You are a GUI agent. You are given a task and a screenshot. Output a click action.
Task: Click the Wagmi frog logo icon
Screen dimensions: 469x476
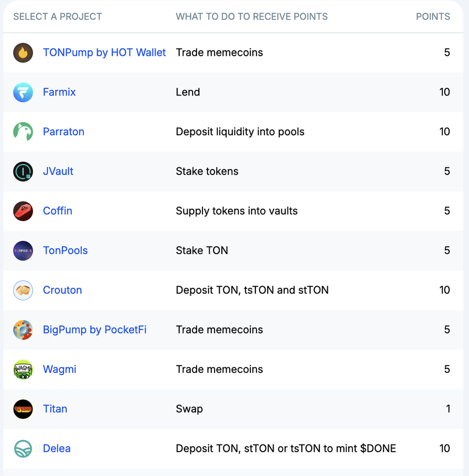click(x=23, y=369)
